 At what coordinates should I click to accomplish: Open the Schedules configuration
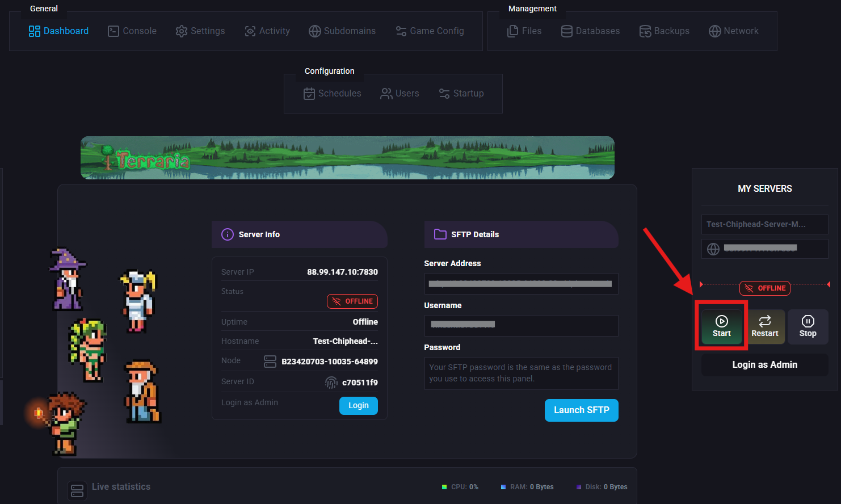coord(332,94)
